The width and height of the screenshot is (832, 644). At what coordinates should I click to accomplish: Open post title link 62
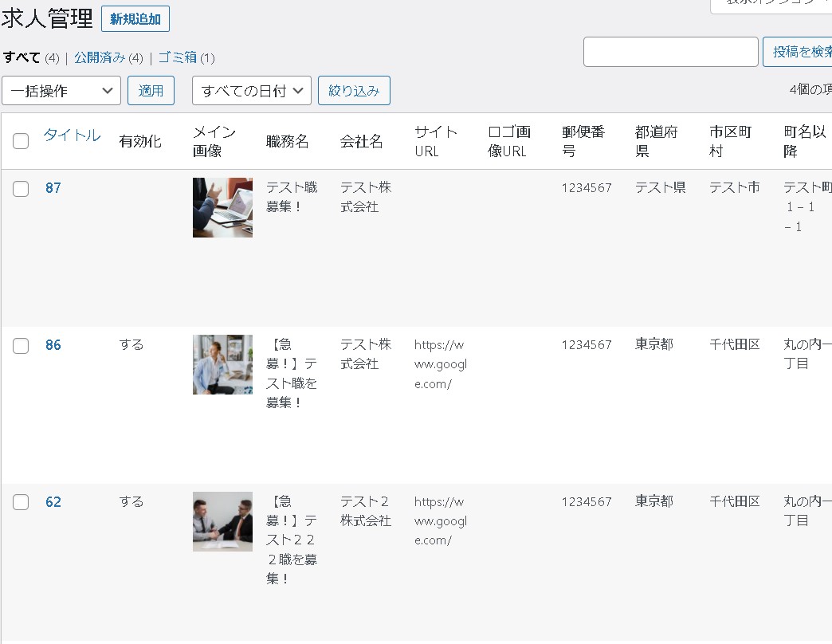point(53,502)
